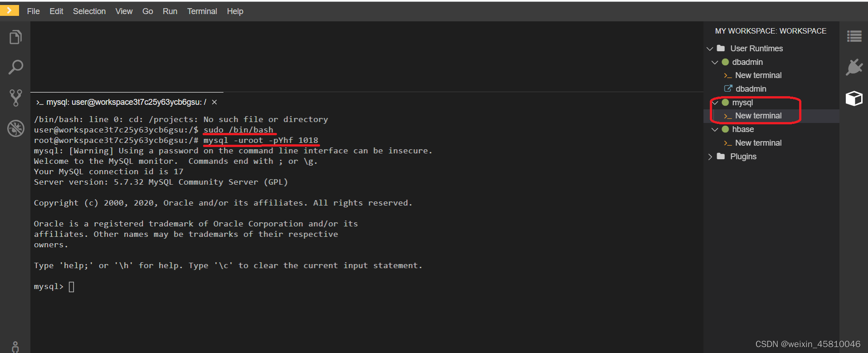
Task: Collapse the hbase runtime node
Action: point(715,130)
